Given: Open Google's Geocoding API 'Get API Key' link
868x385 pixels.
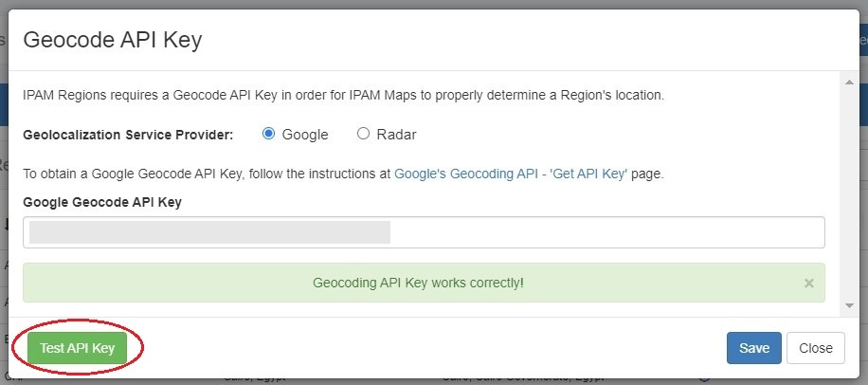Looking at the screenshot, I should (511, 174).
